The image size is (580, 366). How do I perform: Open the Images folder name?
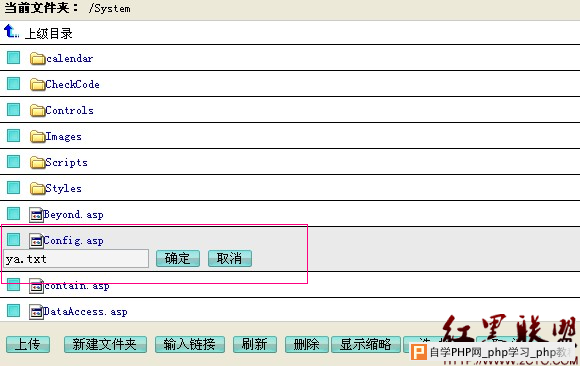pos(64,137)
